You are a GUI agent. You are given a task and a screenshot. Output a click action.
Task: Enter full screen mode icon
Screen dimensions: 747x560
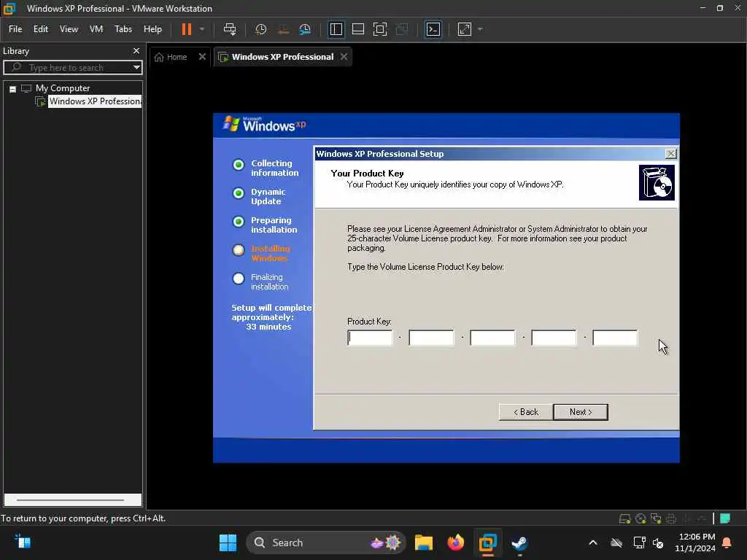pyautogui.click(x=379, y=29)
